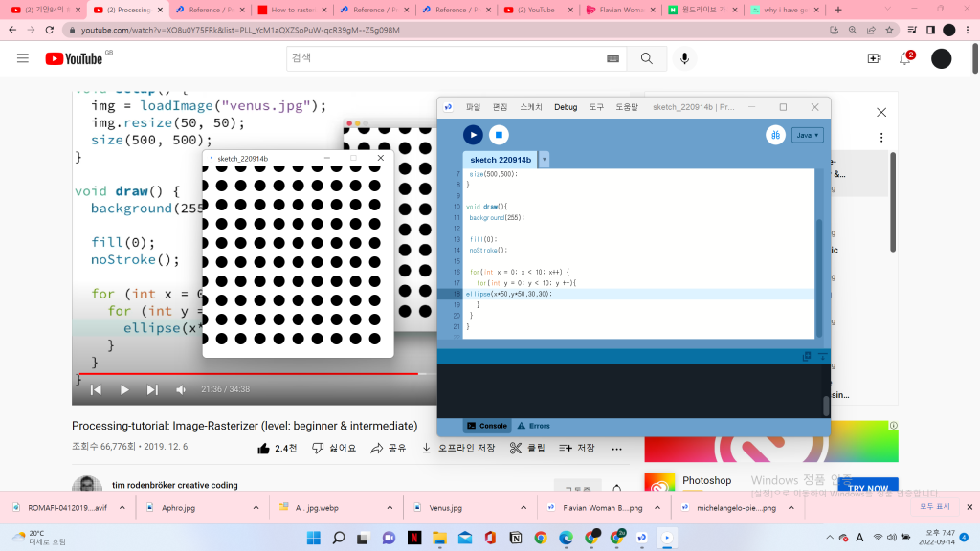Click the Chrome zoom magnifier icon
Viewport: 980px width, 551px height.
[x=853, y=30]
